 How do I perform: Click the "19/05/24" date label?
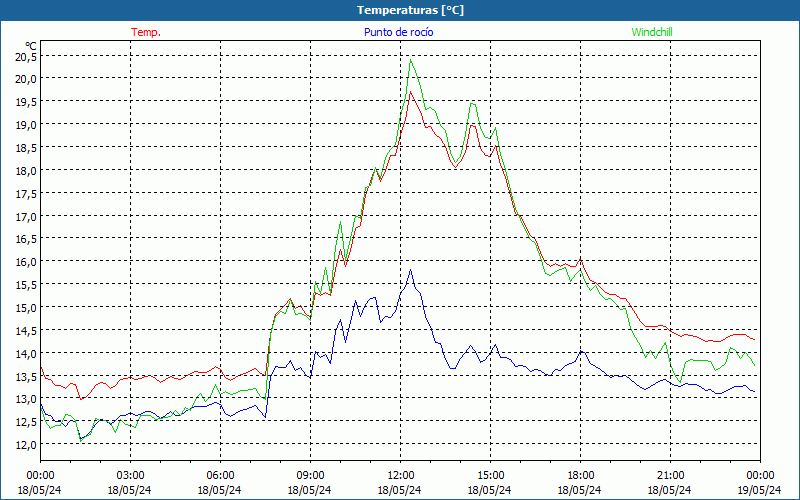point(759,490)
